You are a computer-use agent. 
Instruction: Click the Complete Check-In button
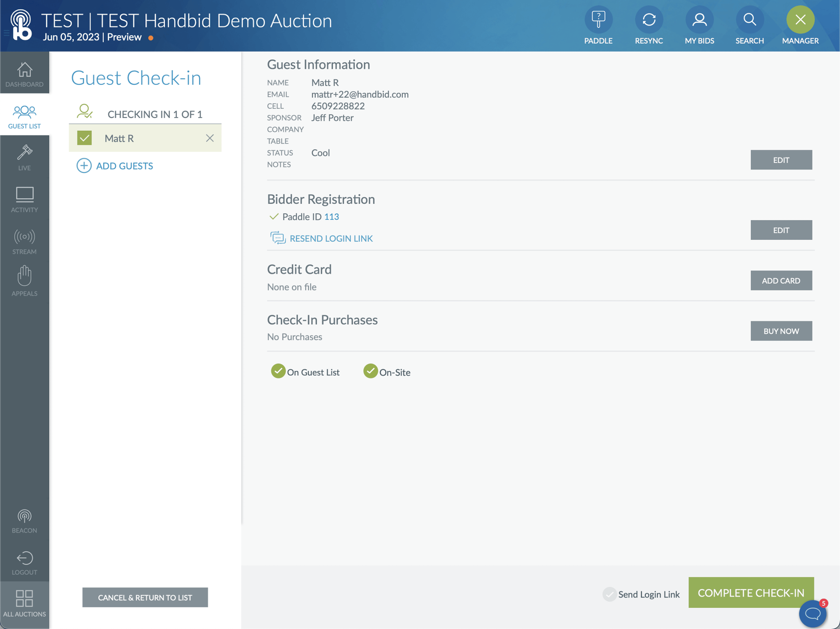tap(750, 592)
